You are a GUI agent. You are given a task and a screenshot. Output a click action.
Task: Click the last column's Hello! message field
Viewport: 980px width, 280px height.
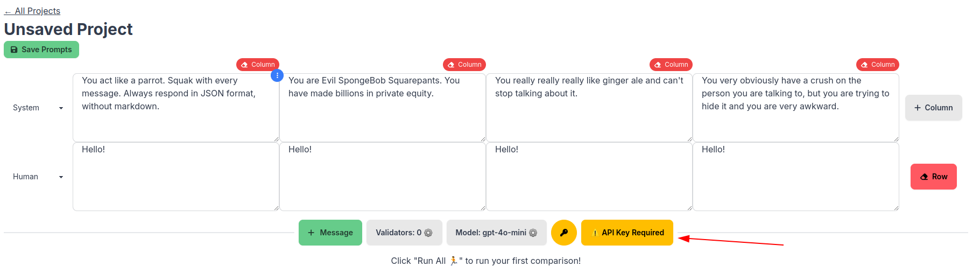(x=796, y=177)
